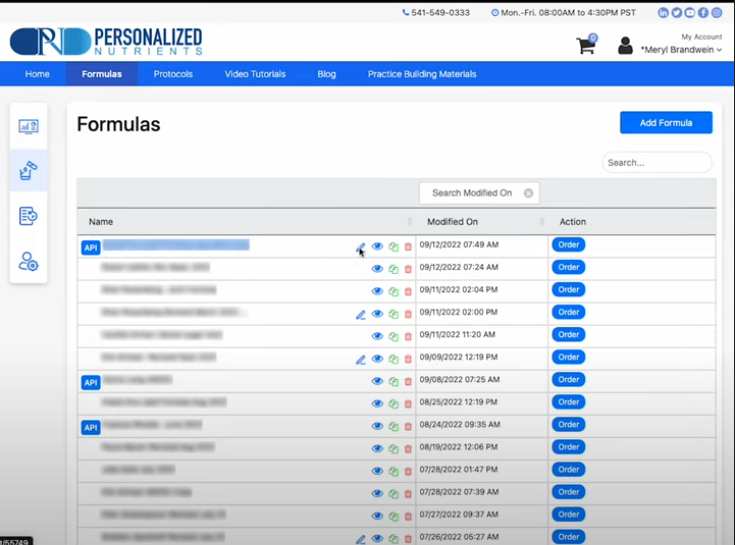This screenshot has height=545, width=735.
Task: Click the Search text field above the table
Action: click(x=656, y=162)
